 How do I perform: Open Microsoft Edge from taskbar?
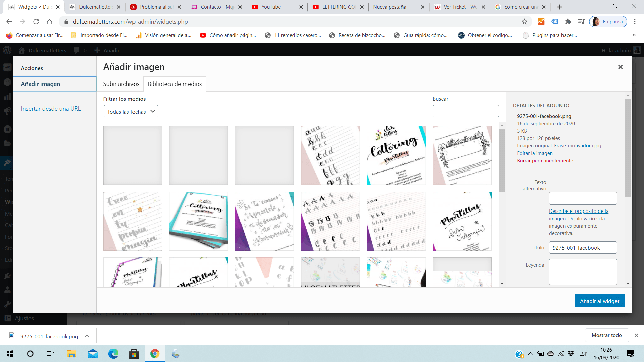(113, 354)
